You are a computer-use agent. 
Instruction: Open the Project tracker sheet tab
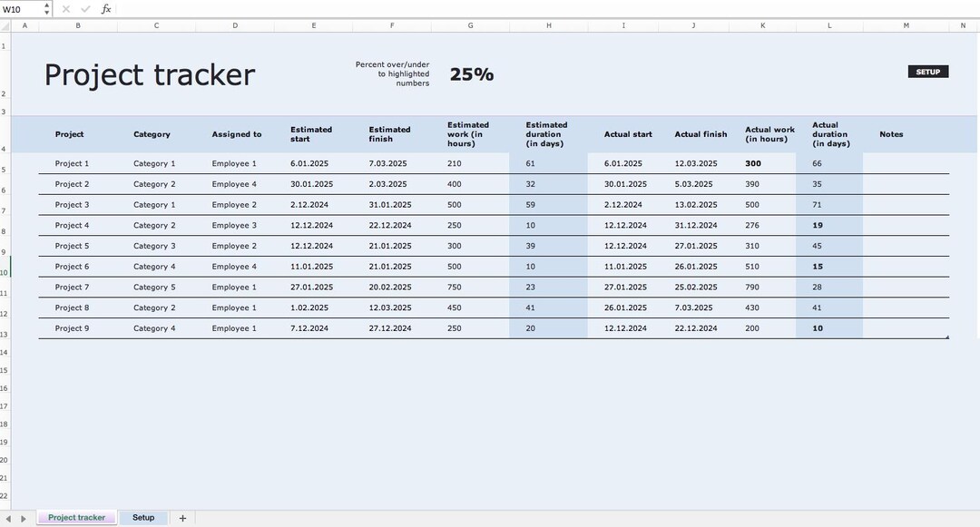coord(76,517)
